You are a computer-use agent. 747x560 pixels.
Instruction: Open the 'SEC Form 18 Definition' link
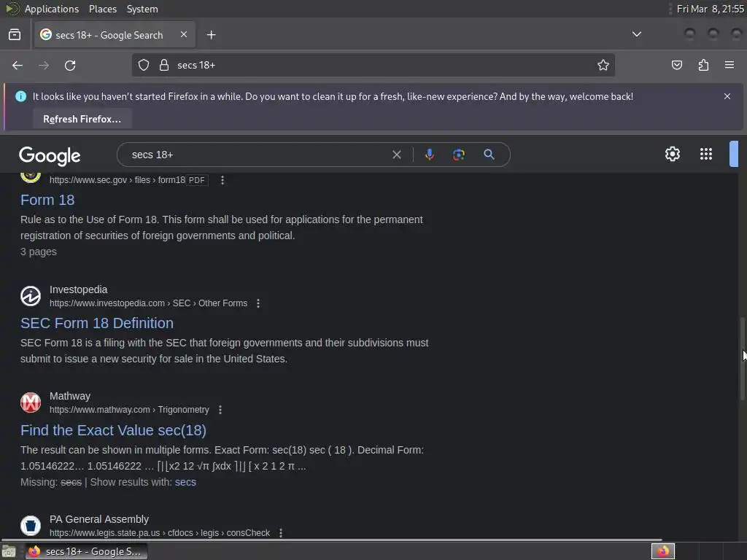[97, 323]
